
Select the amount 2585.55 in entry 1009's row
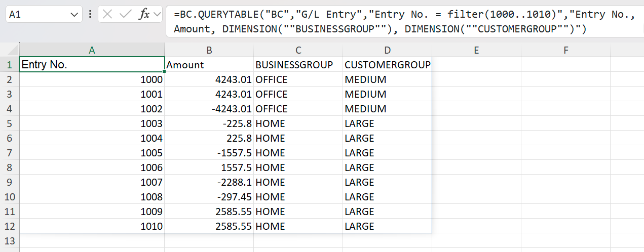coord(209,212)
